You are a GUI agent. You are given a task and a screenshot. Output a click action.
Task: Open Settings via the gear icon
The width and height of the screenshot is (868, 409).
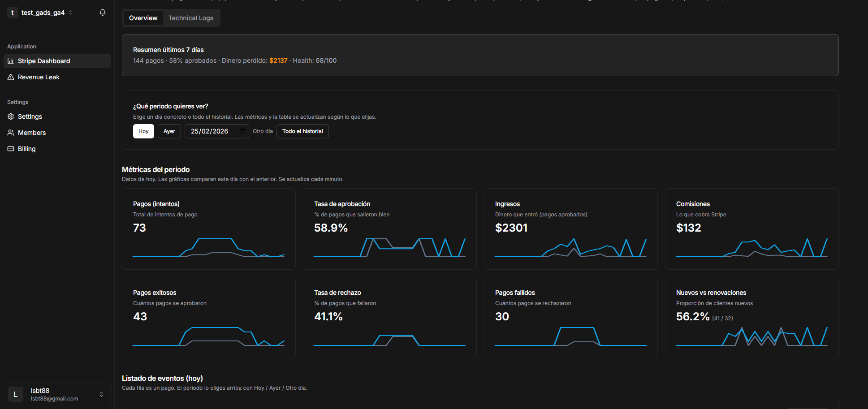(10, 116)
